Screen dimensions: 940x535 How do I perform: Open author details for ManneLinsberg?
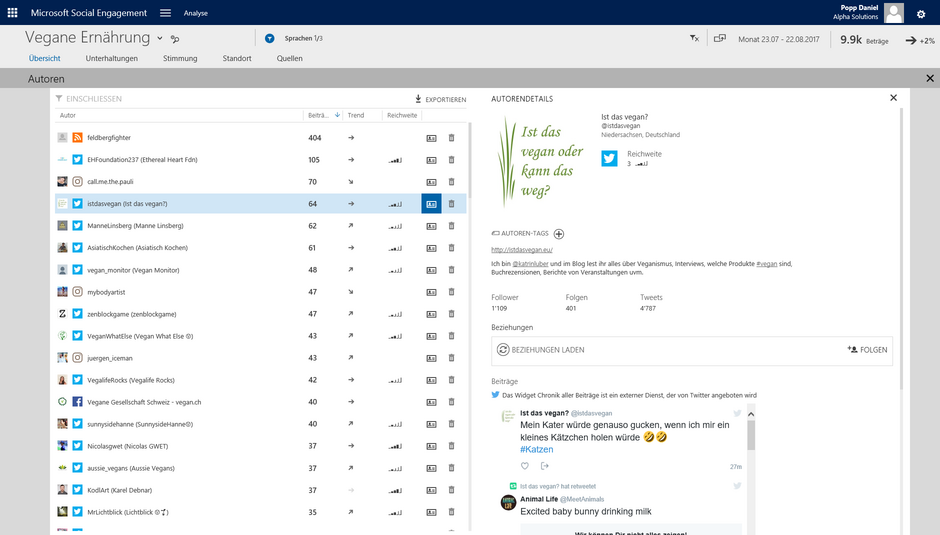pyautogui.click(x=431, y=226)
